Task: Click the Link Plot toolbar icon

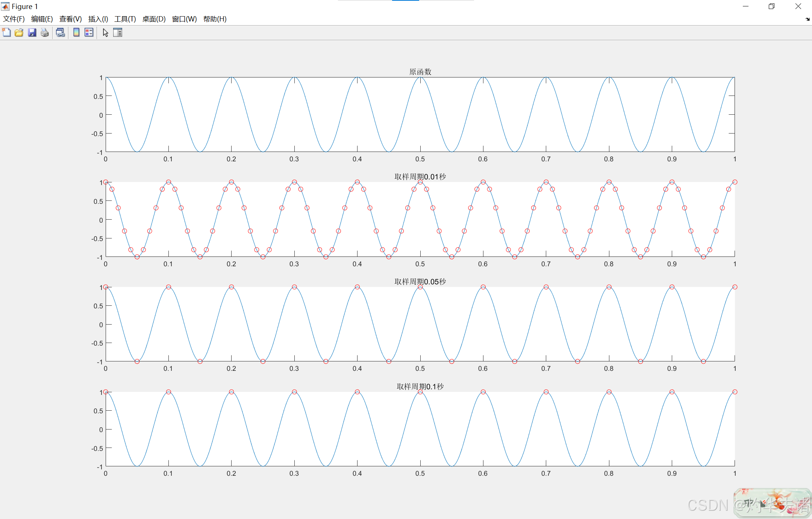Action: click(x=61, y=33)
